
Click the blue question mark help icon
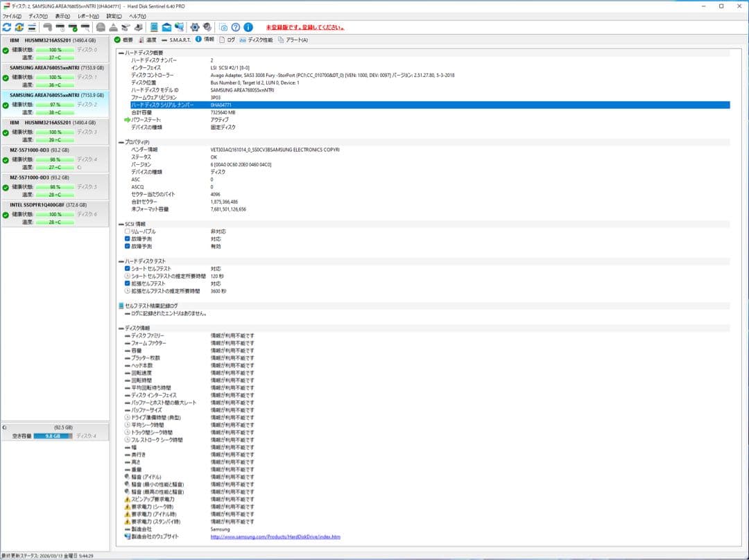236,27
